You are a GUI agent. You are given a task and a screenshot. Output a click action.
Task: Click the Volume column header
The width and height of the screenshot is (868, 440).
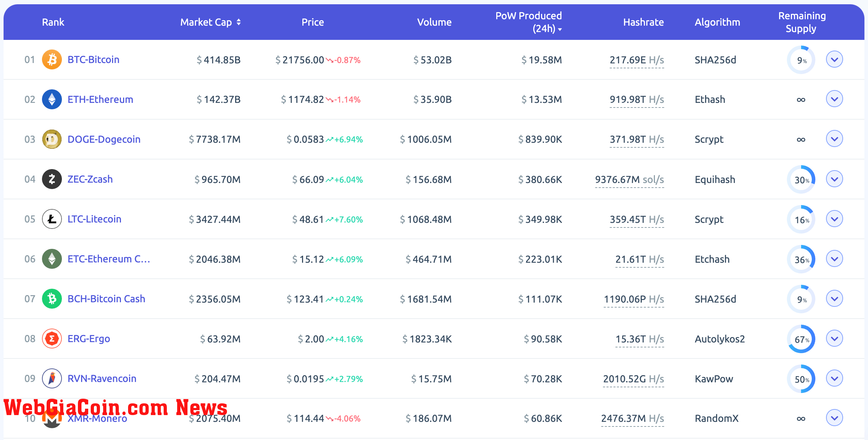pyautogui.click(x=434, y=22)
